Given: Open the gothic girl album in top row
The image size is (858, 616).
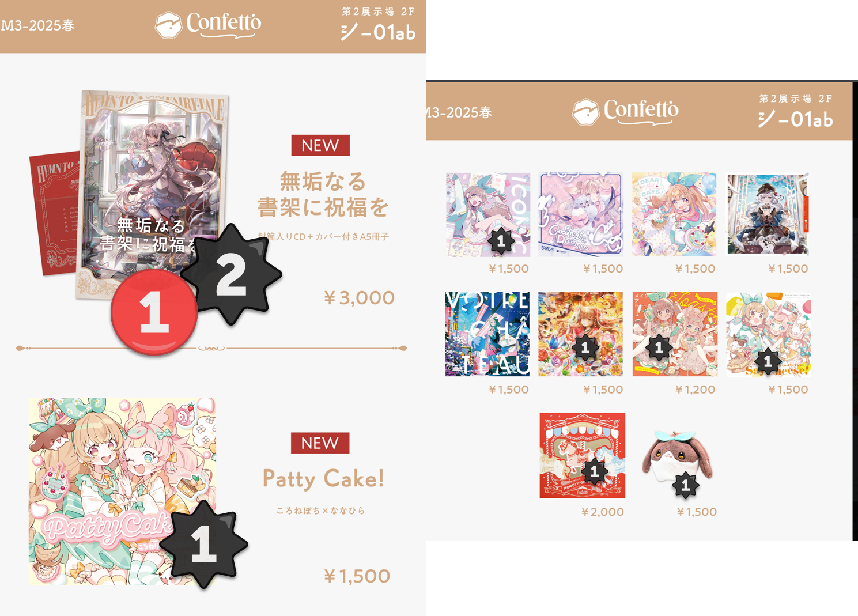Looking at the screenshot, I should tap(768, 214).
